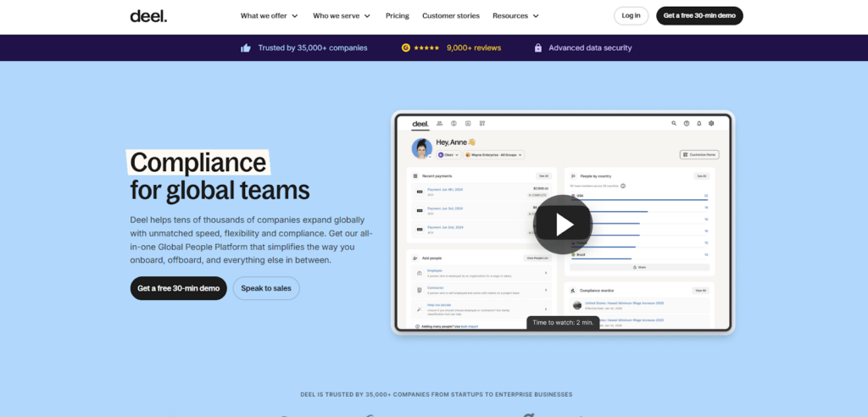This screenshot has height=417, width=868.
Task: Expand the Employee row chevron
Action: pos(545,273)
